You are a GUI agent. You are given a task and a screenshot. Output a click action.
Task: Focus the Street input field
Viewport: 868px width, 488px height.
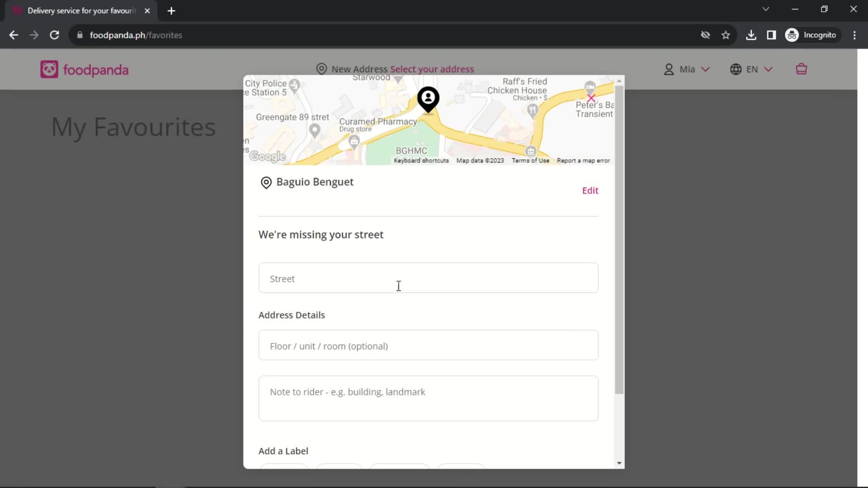428,278
